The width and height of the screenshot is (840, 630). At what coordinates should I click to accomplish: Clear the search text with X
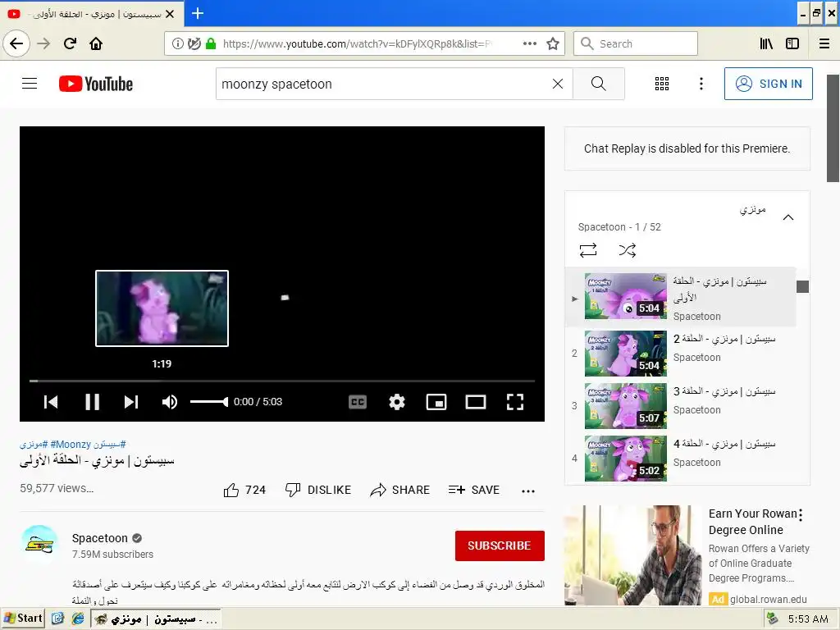(558, 84)
